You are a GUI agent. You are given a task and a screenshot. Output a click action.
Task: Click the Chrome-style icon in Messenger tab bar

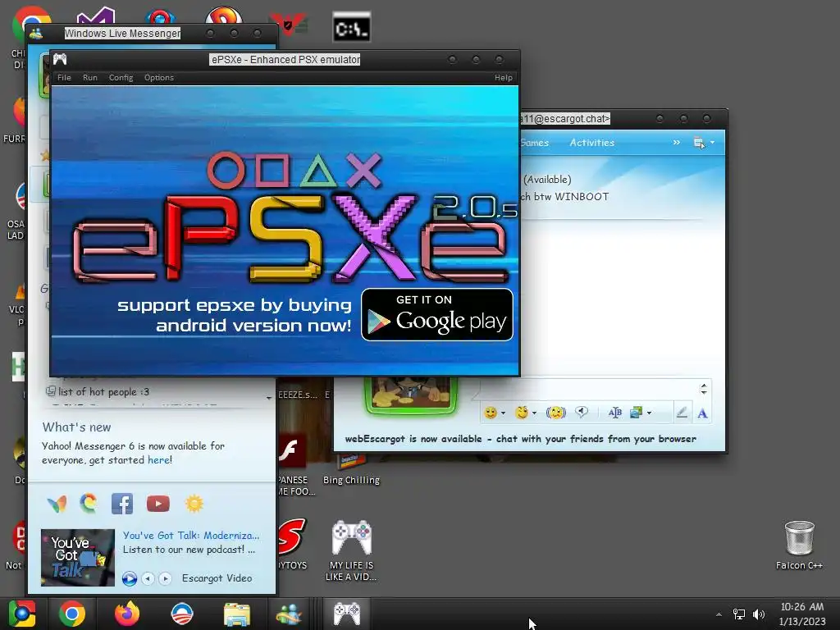(x=89, y=504)
